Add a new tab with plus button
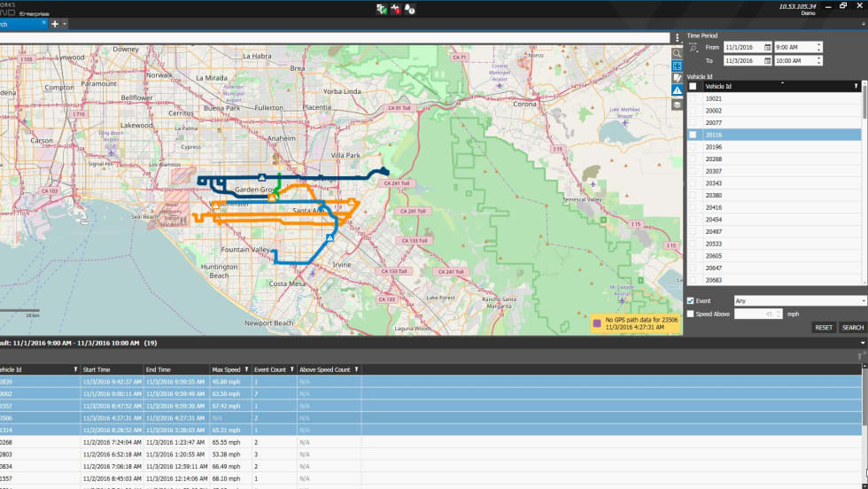The width and height of the screenshot is (868, 489). coord(54,24)
